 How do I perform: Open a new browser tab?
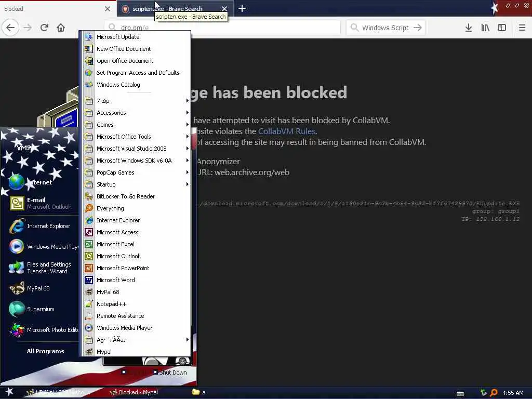click(242, 8)
